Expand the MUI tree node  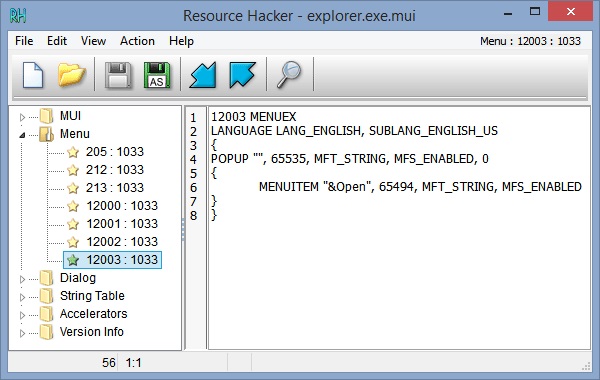(22, 117)
